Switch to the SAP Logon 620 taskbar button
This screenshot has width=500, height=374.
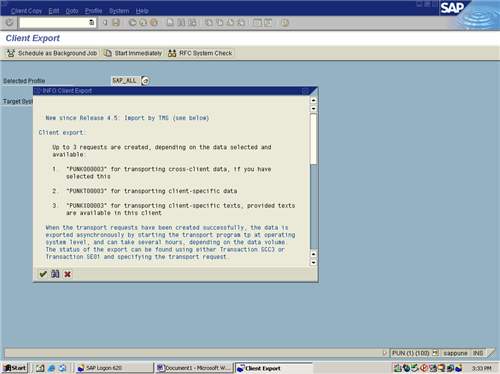[x=114, y=368]
